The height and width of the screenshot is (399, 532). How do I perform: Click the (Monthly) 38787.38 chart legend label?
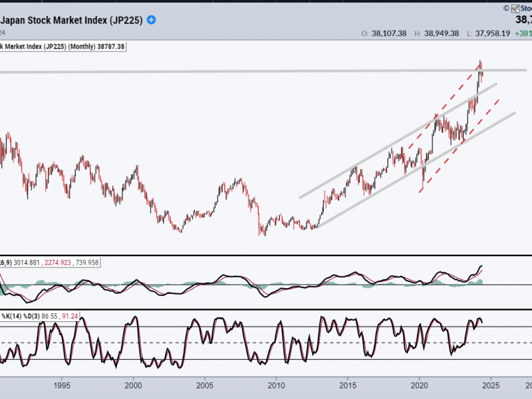(x=96, y=47)
